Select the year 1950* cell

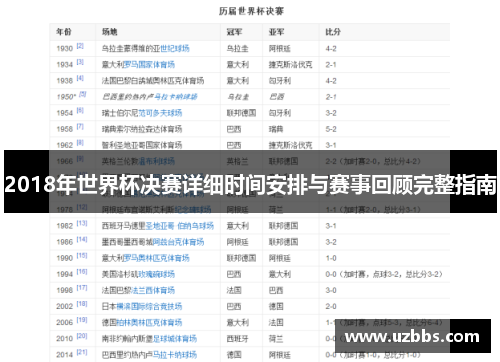[66, 97]
